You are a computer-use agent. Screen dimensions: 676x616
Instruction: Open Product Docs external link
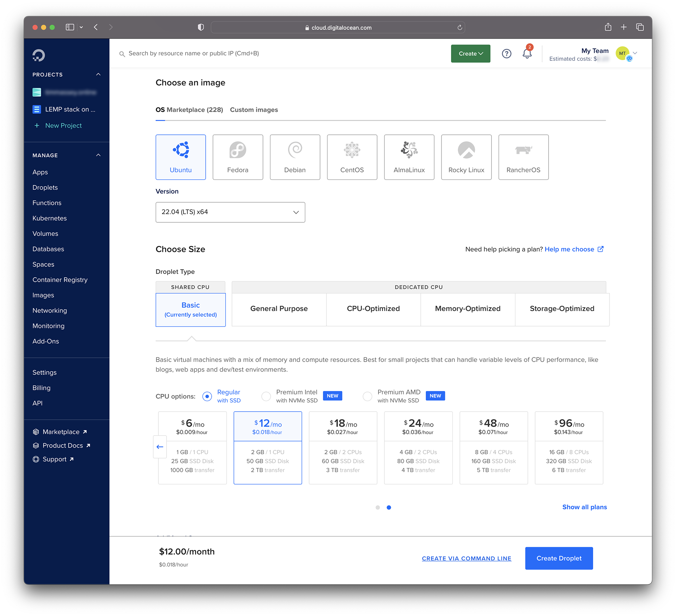[x=62, y=445]
